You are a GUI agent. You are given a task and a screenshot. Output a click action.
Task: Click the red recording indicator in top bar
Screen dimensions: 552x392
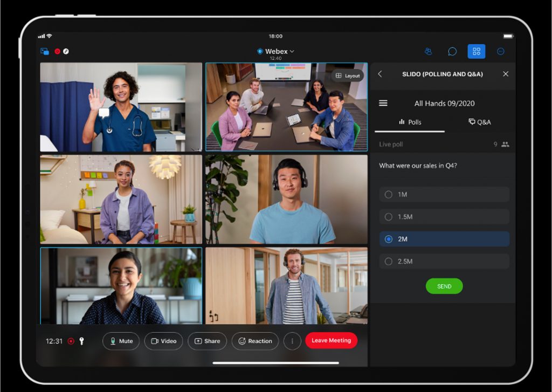[x=57, y=52]
